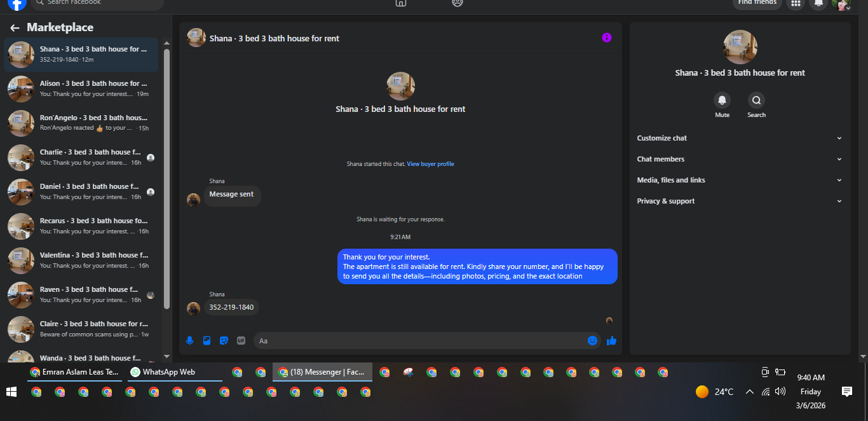Screen dimensions: 868x421
Task: Show hidden tray icons chevron
Action: pyautogui.click(x=750, y=392)
